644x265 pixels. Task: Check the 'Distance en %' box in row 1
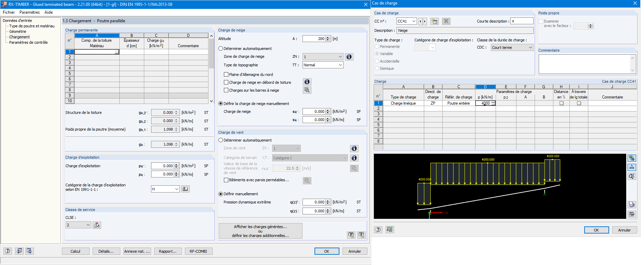coord(561,103)
